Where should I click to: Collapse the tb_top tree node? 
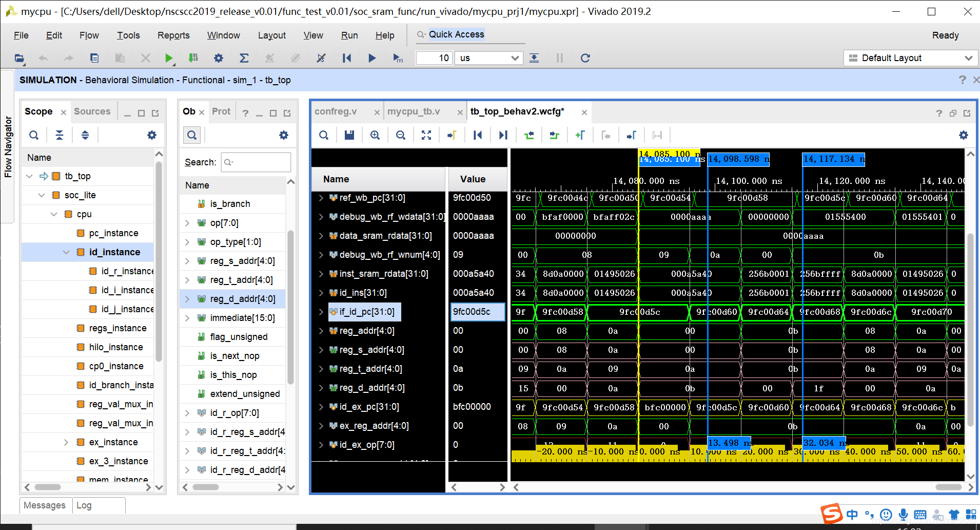[29, 176]
